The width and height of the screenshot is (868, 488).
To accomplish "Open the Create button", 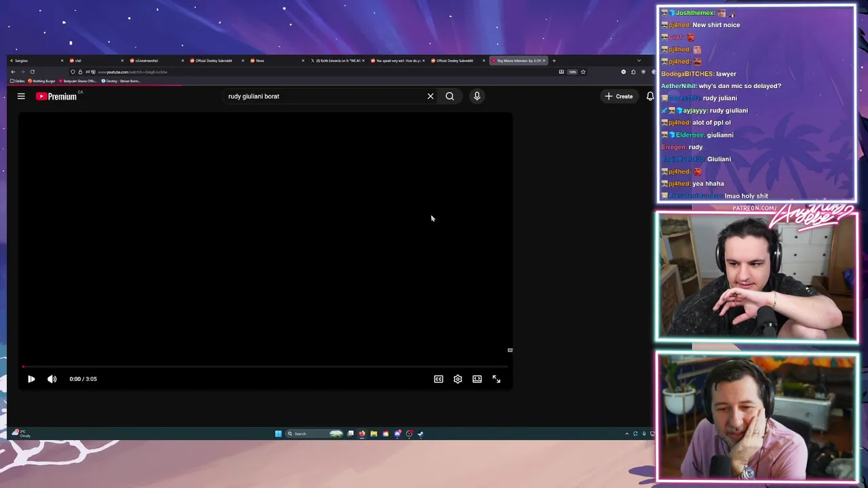I will (619, 96).
